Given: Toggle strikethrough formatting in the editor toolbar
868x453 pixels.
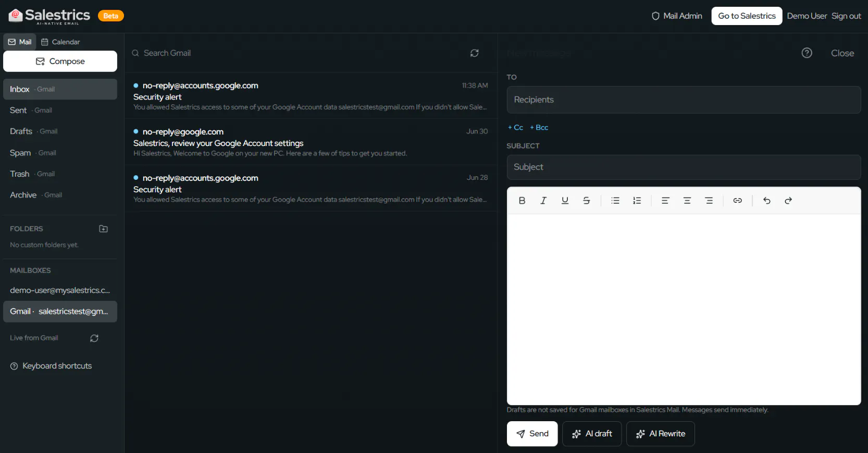Looking at the screenshot, I should coord(586,201).
